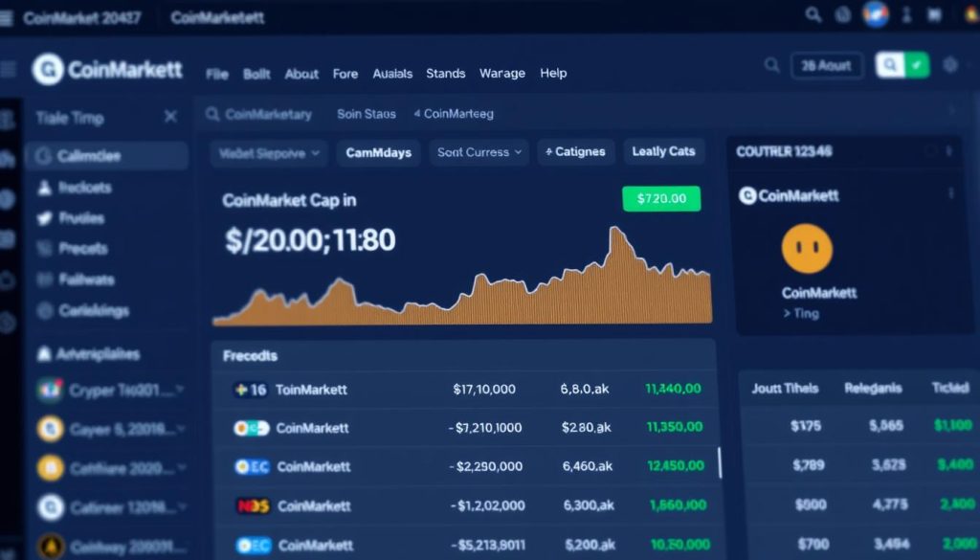Click the CoinMarkett card logo icon
Viewport: 980px width, 560px height.
coord(747,195)
